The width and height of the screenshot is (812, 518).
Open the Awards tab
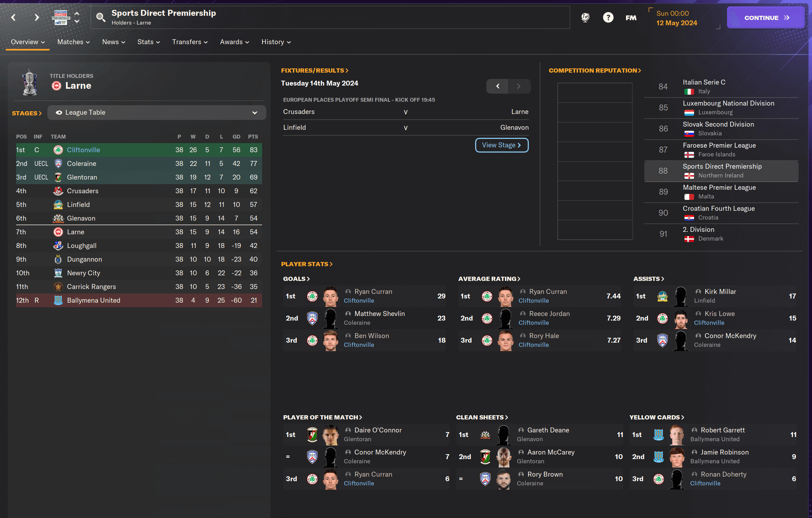tap(234, 42)
